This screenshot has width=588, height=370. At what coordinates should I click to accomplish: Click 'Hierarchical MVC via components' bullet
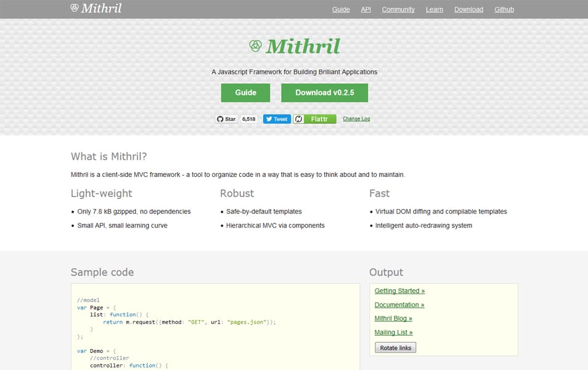click(276, 226)
